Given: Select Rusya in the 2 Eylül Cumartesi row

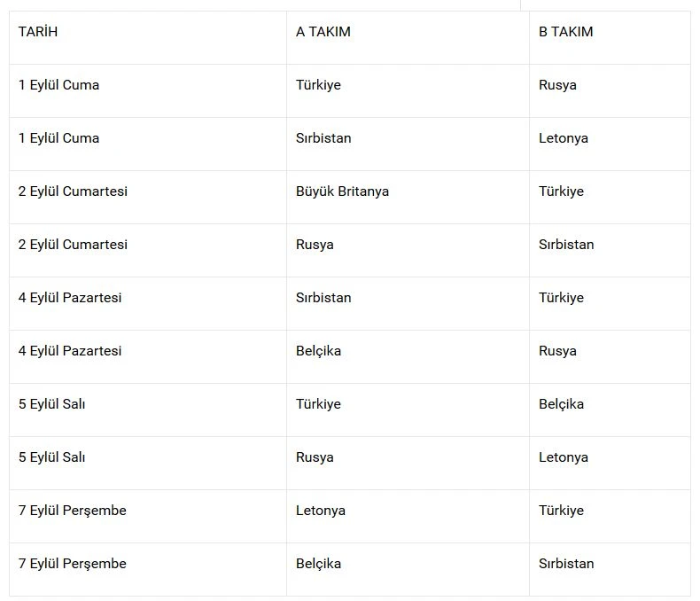Looking at the screenshot, I should (x=315, y=245).
